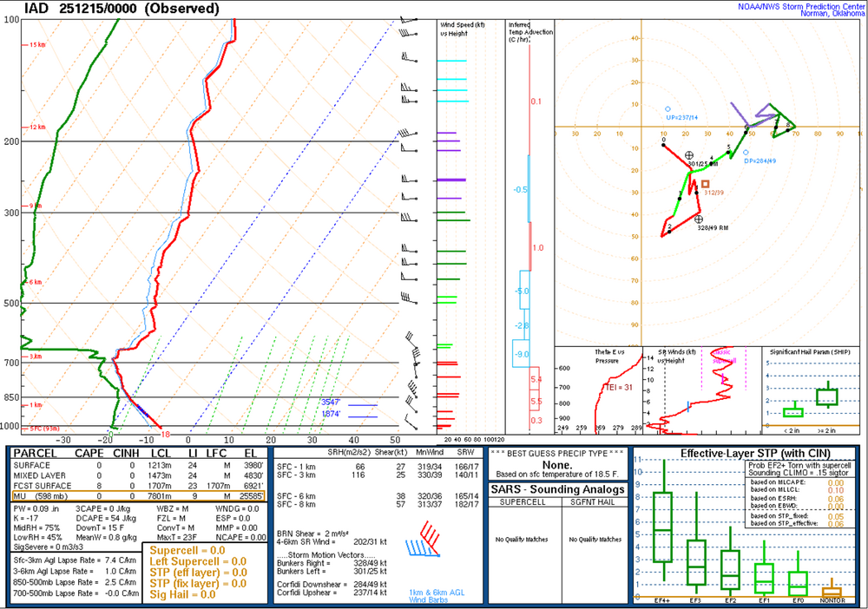Select the MIXED LAYER parcel row
Image resolution: width=868 pixels, height=609 pixels.
[132, 475]
